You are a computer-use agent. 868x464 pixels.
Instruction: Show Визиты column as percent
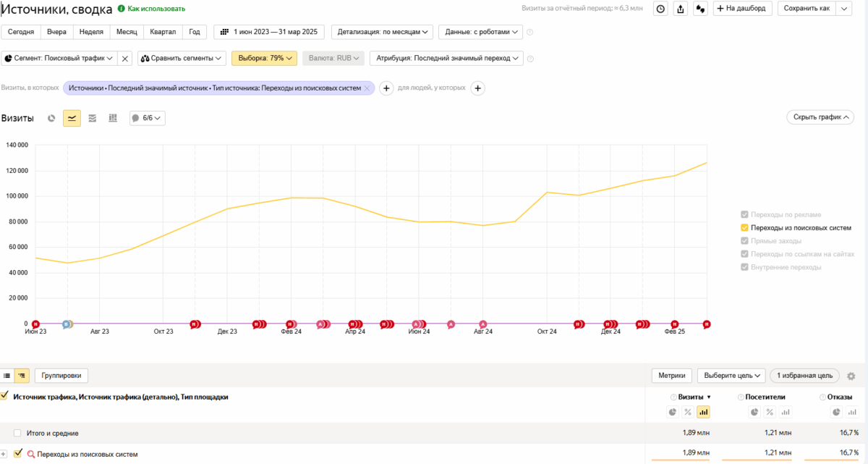(x=688, y=412)
